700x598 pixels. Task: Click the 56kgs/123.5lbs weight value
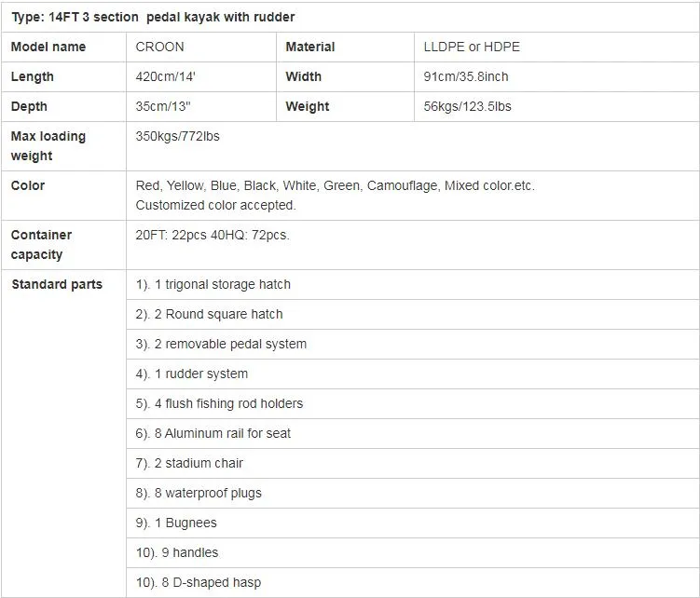(x=467, y=106)
